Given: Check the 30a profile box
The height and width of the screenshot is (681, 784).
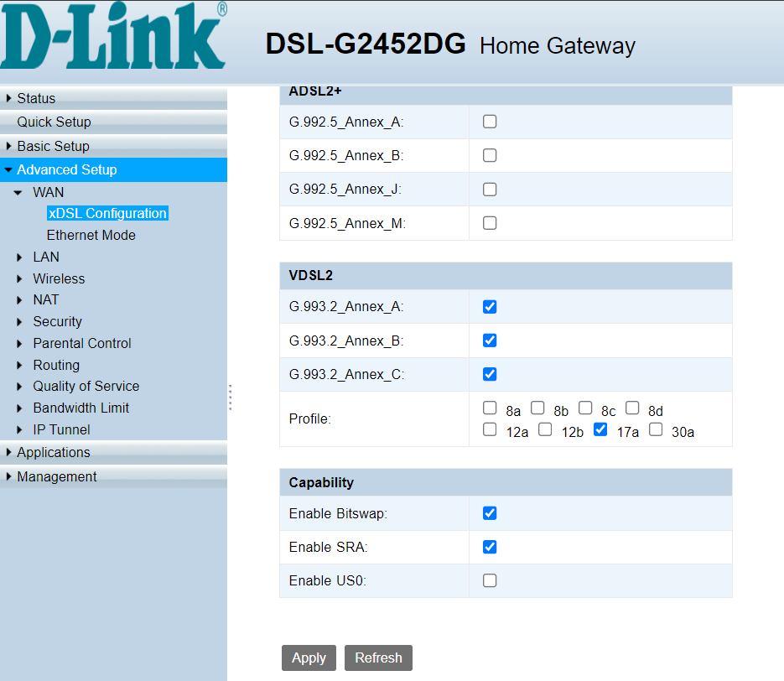Looking at the screenshot, I should pyautogui.click(x=656, y=429).
